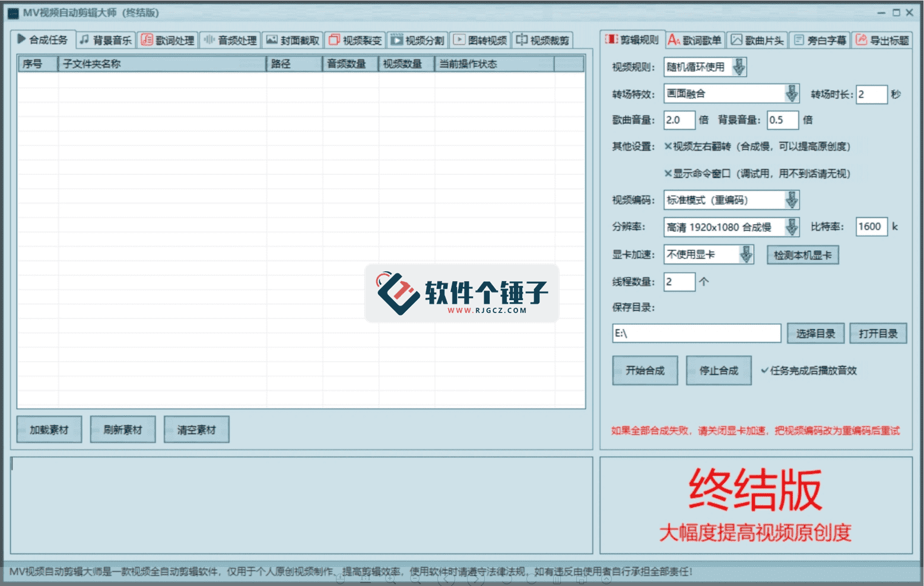Click the 背景音量 input showing 0.5
Screen dimensions: 924x586
tap(782, 120)
